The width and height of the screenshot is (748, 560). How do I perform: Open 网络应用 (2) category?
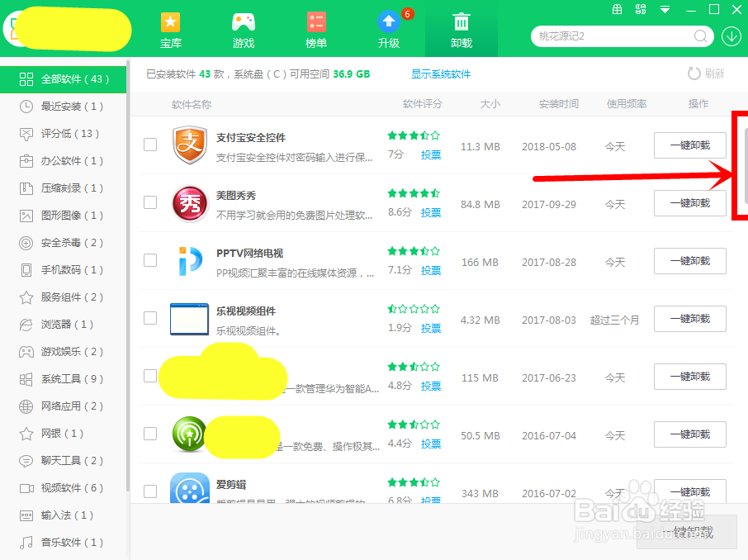(63, 406)
